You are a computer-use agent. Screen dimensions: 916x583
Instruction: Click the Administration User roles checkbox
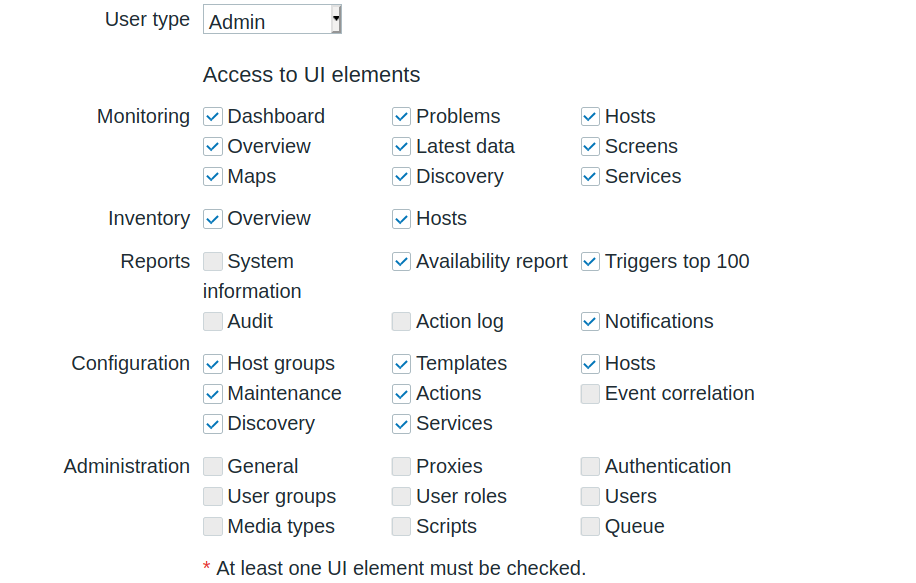tap(401, 497)
